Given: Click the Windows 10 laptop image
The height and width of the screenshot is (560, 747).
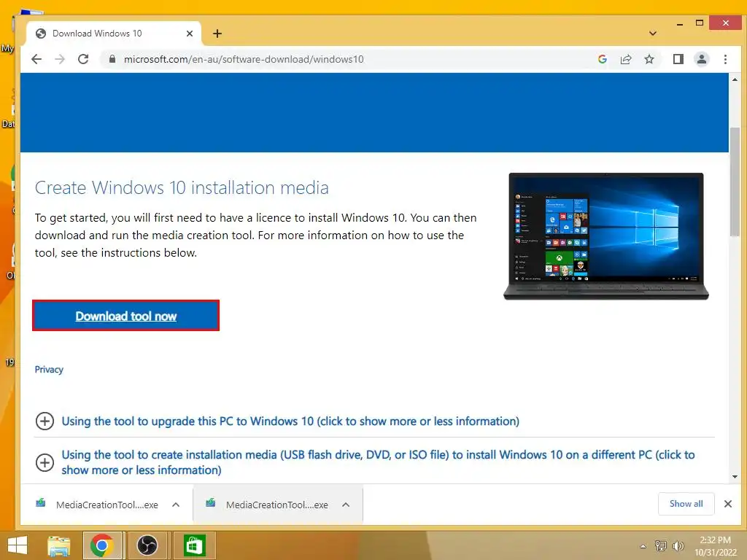Looking at the screenshot, I should tap(606, 236).
